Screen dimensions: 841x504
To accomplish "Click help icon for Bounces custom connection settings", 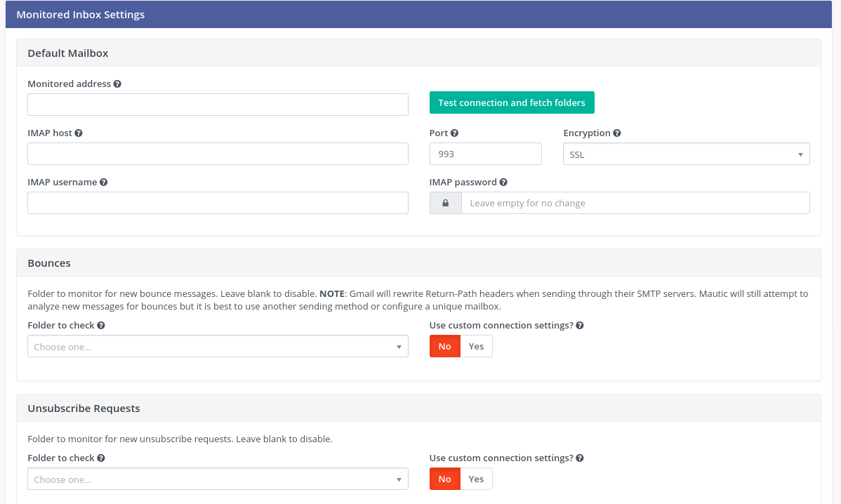I will (x=580, y=326).
